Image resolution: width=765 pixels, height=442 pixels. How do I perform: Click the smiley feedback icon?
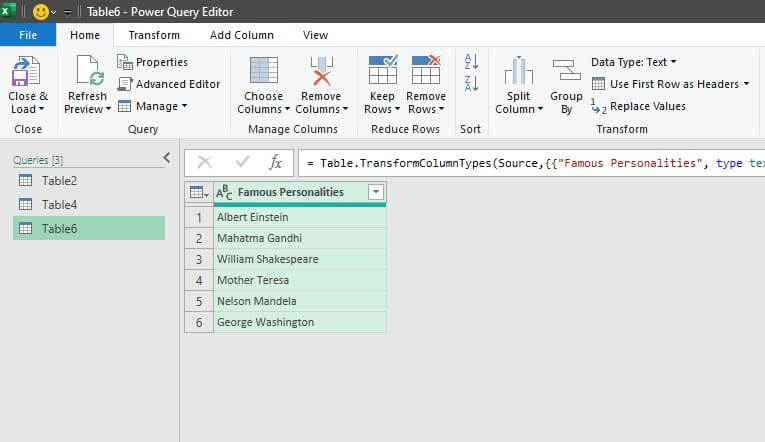click(x=40, y=12)
